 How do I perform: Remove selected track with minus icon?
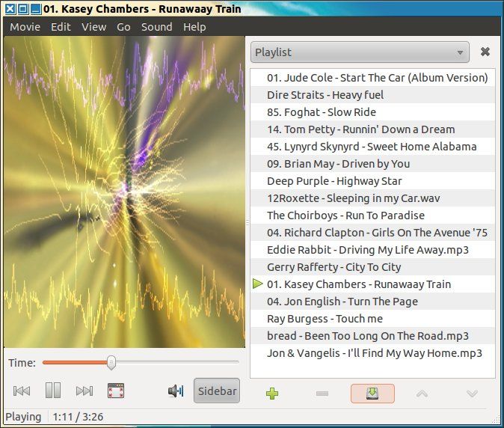pos(322,394)
